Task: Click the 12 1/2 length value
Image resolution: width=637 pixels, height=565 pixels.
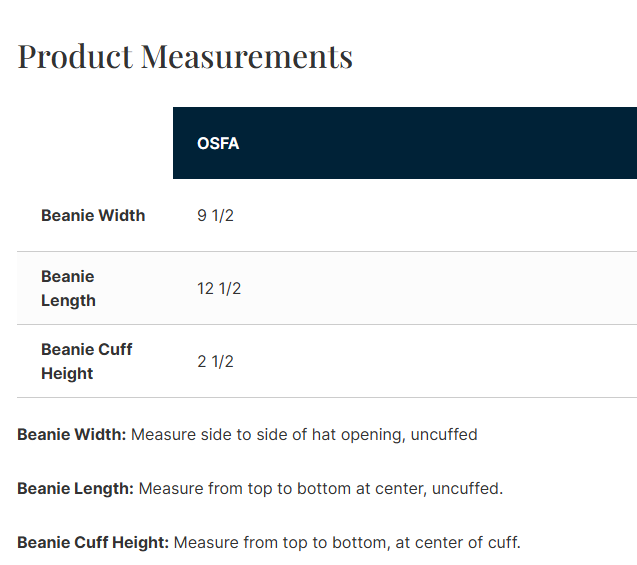Action: [219, 288]
